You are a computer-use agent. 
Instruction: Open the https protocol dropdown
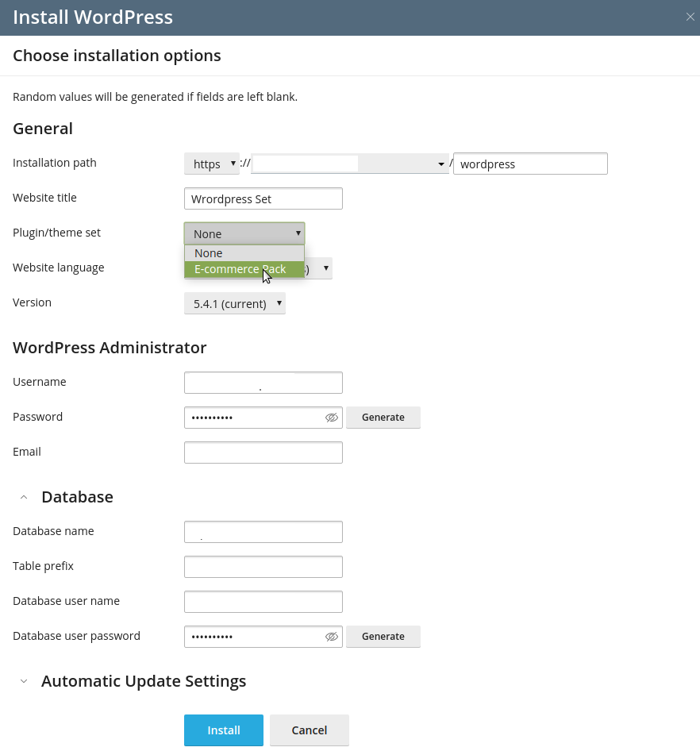[211, 164]
